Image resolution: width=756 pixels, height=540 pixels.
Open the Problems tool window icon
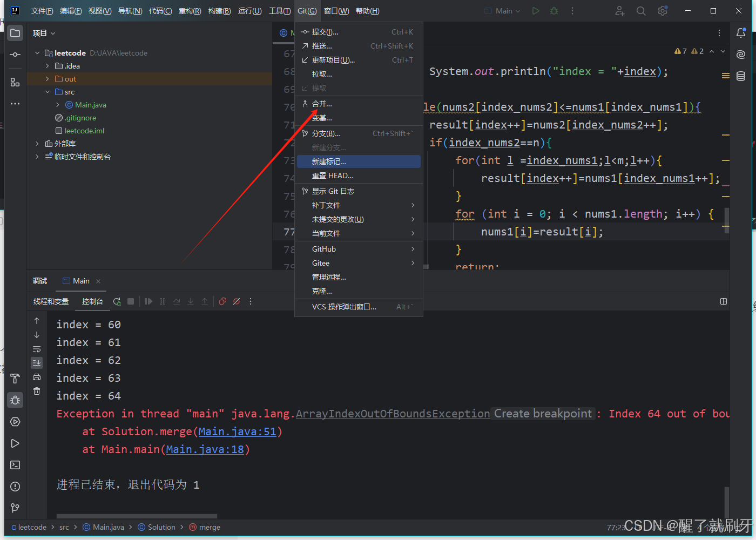point(15,487)
